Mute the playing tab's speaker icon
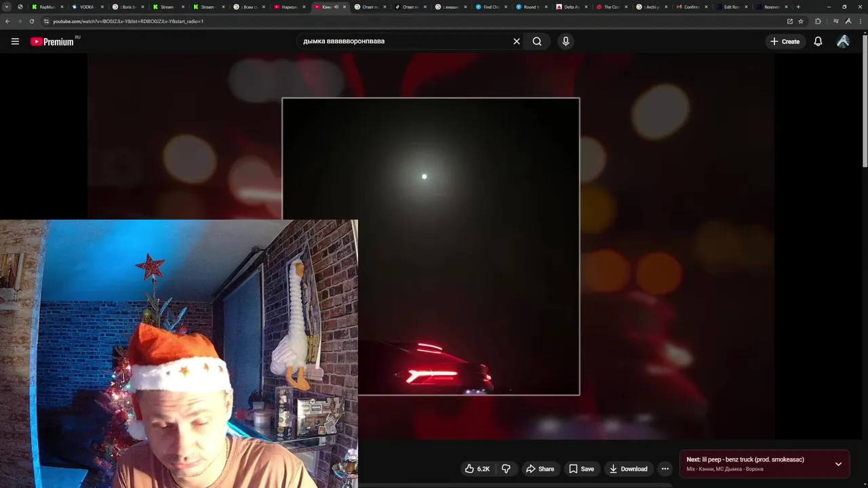The height and width of the screenshot is (488, 868). point(336,7)
